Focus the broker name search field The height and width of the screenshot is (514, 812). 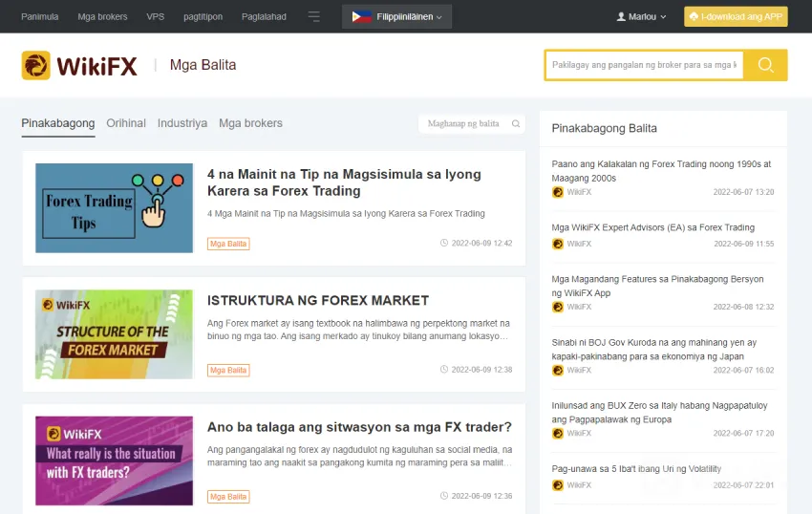click(x=644, y=65)
